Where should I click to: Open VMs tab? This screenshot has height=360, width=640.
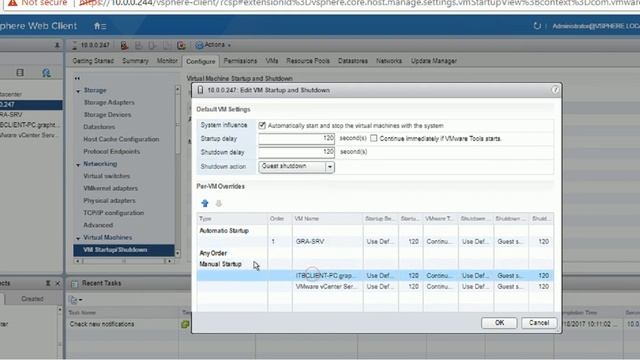[272, 61]
